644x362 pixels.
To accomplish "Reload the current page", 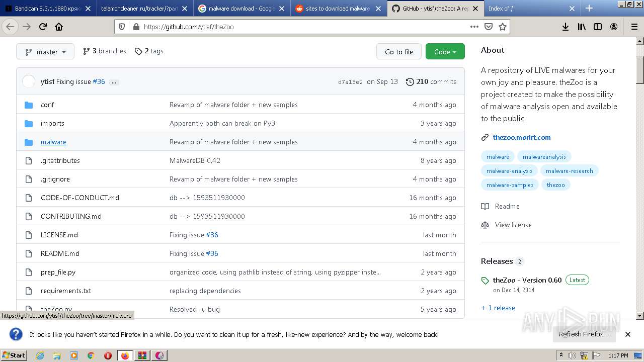I will point(43,27).
